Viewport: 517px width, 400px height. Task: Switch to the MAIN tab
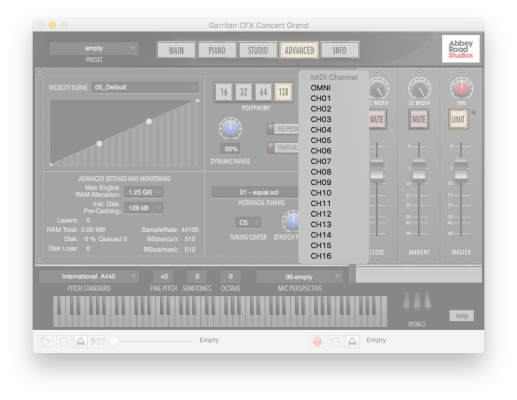[x=176, y=50]
